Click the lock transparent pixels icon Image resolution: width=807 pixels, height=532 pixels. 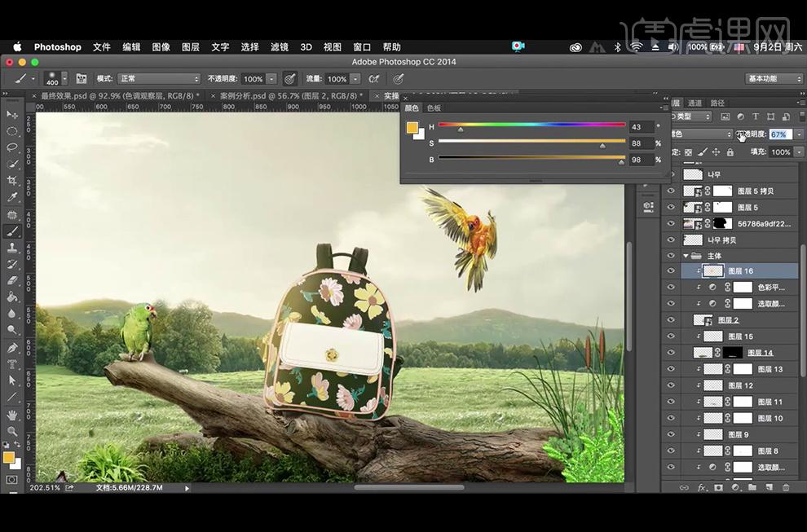(x=688, y=152)
